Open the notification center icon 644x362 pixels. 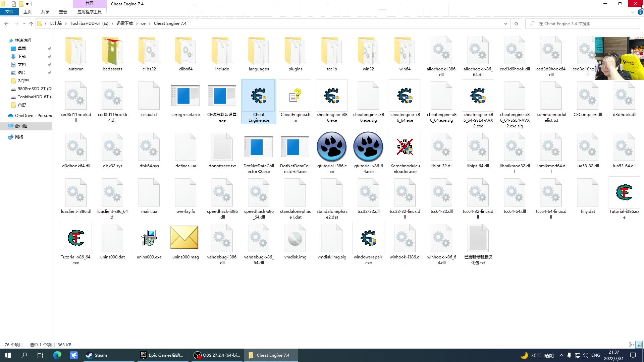point(633,355)
